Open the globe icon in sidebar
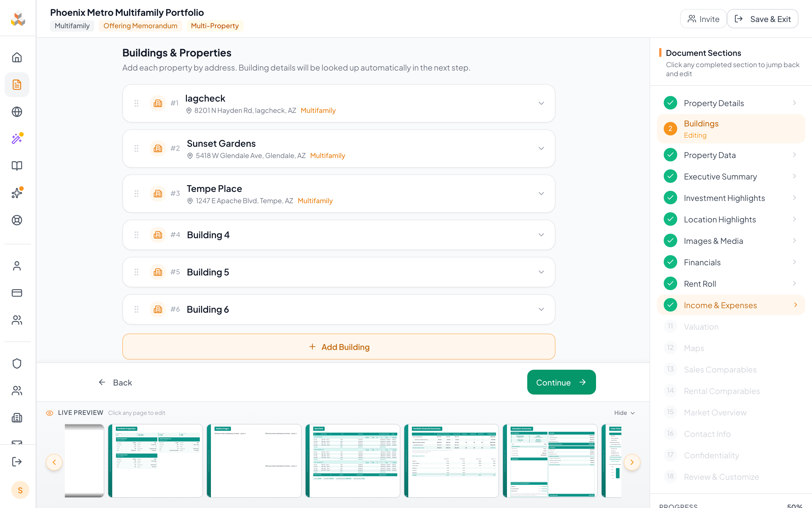The height and width of the screenshot is (508, 812). click(17, 112)
